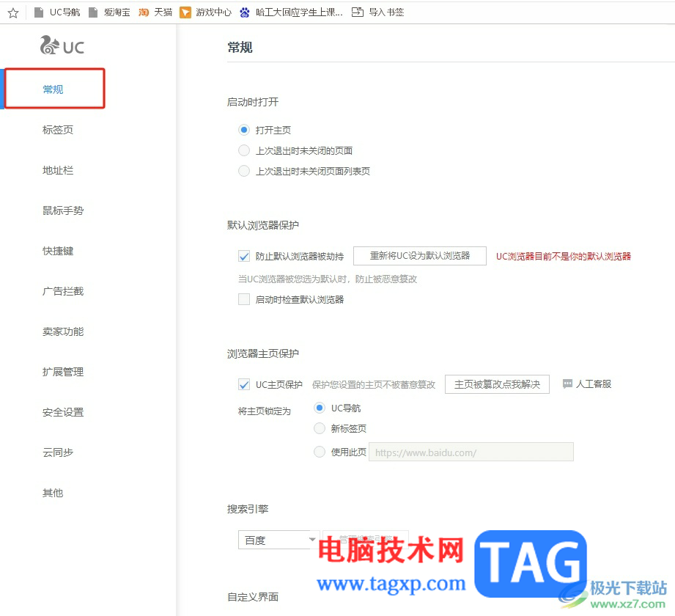
Task: Click into the homepage URL input field
Action: pos(471,452)
